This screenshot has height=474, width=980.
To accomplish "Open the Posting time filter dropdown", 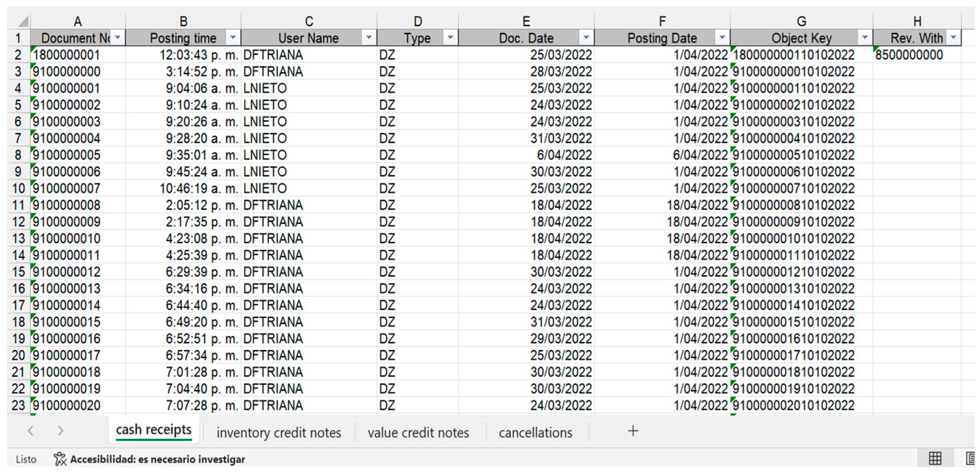I will coord(233,38).
